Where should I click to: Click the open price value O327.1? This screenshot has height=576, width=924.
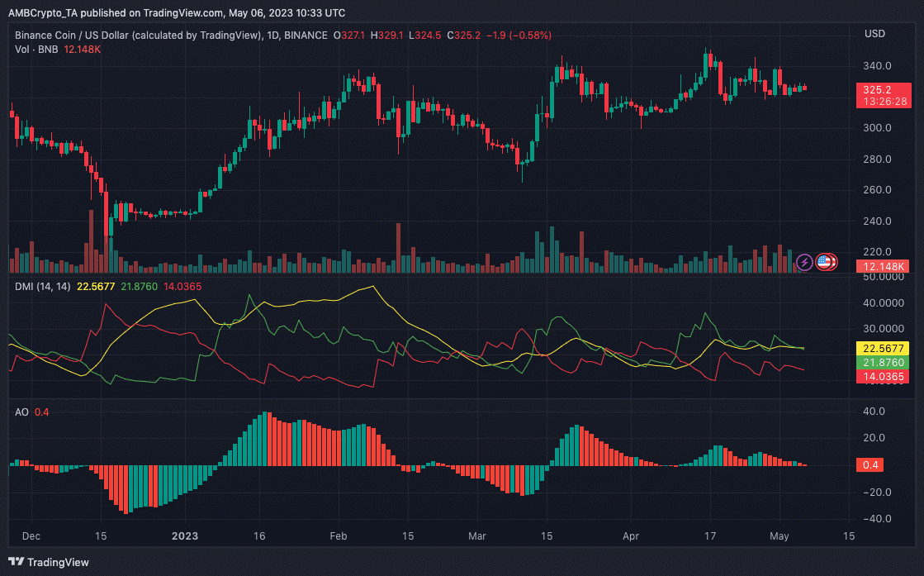pos(348,36)
